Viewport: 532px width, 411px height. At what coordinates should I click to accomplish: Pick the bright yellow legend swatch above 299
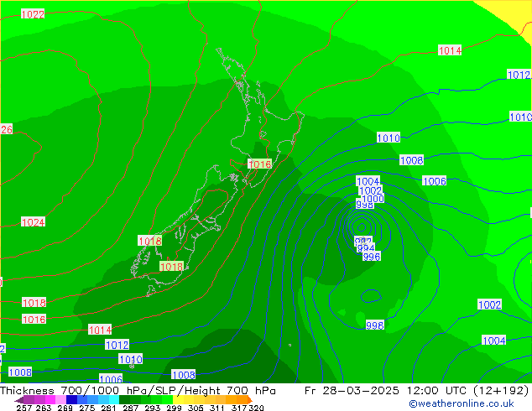point(178,399)
